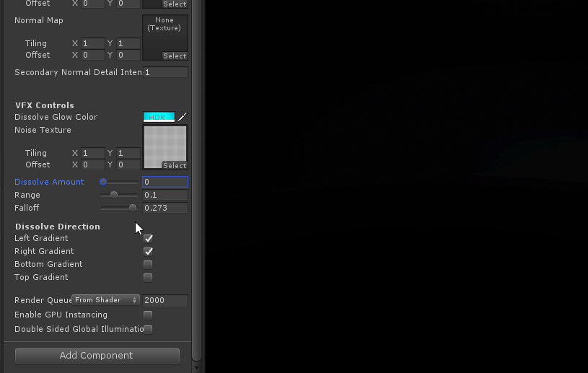The image size is (588, 373).
Task: Click the Secondary Normal Detail Intensity field
Action: coord(165,72)
